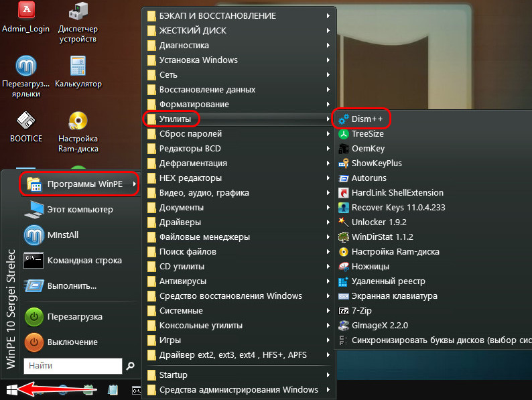
Task: Open command prompt taskbar icon
Action: pos(137,391)
